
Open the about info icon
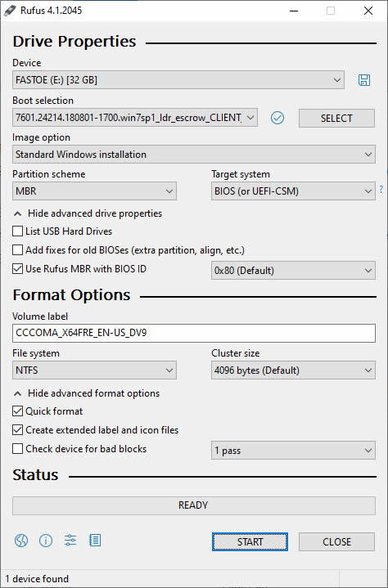point(46,541)
